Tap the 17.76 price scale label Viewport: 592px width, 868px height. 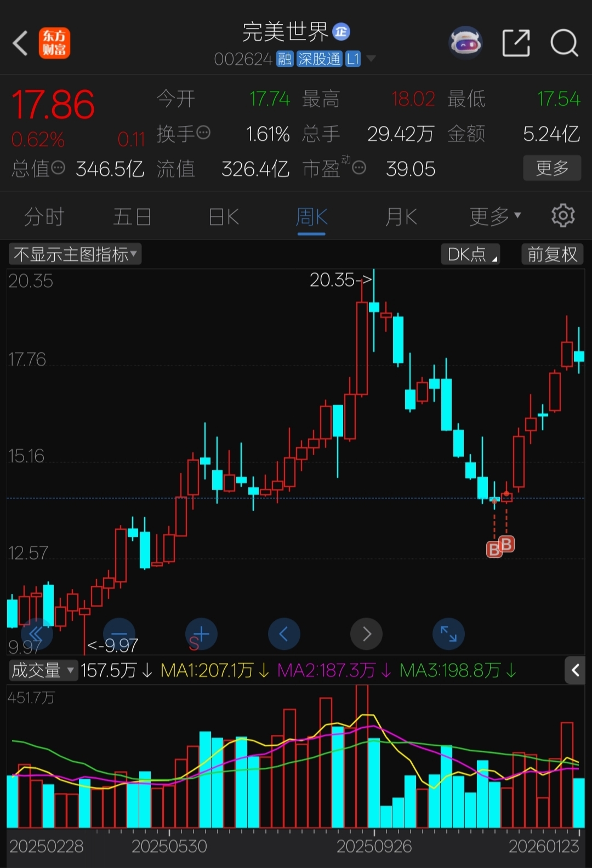[27, 359]
